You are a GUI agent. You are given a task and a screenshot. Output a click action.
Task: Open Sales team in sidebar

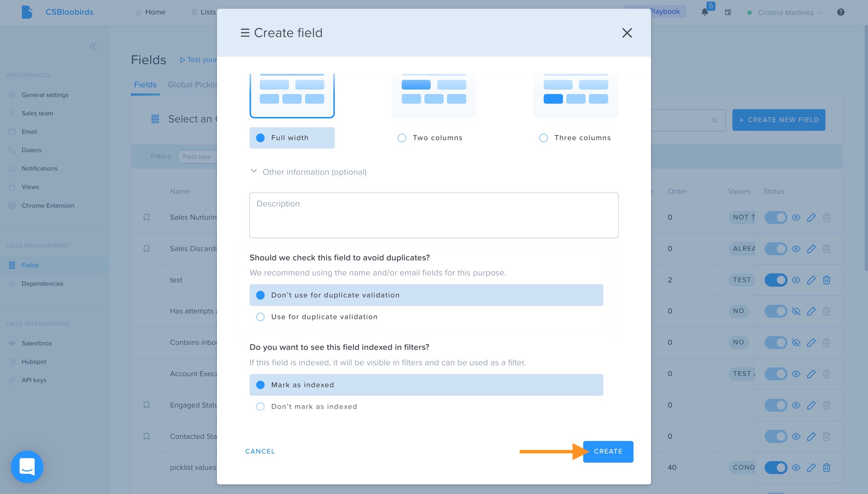coord(37,113)
